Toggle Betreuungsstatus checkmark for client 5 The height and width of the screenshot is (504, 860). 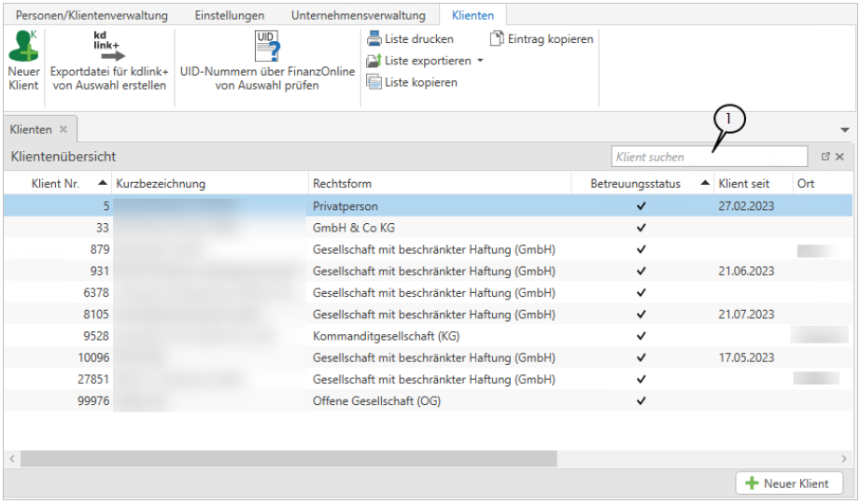tap(641, 206)
